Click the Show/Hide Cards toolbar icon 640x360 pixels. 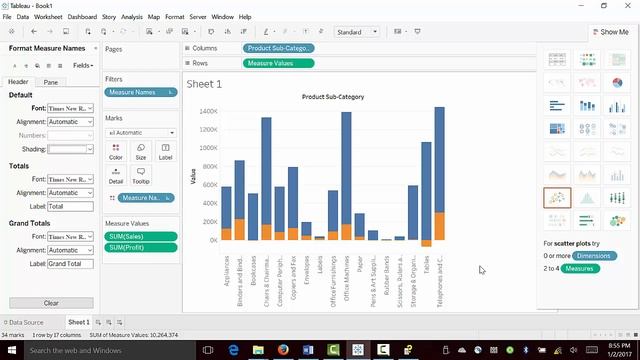coord(398,31)
